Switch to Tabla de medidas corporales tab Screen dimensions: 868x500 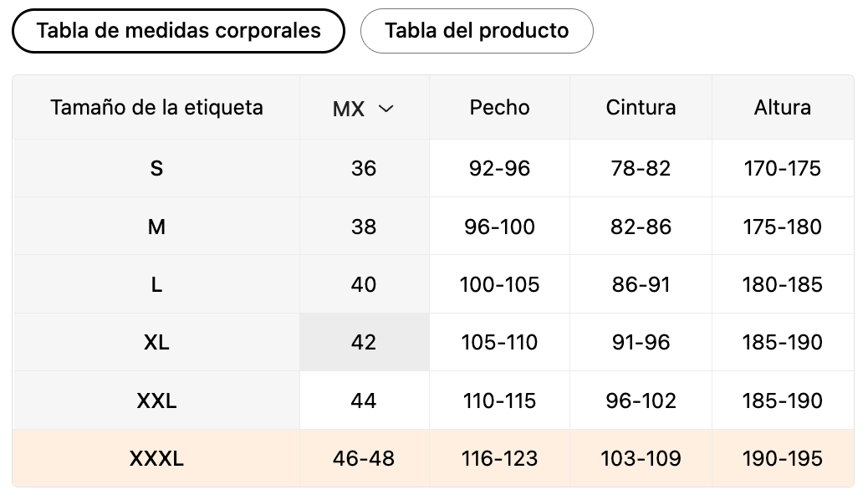(178, 31)
